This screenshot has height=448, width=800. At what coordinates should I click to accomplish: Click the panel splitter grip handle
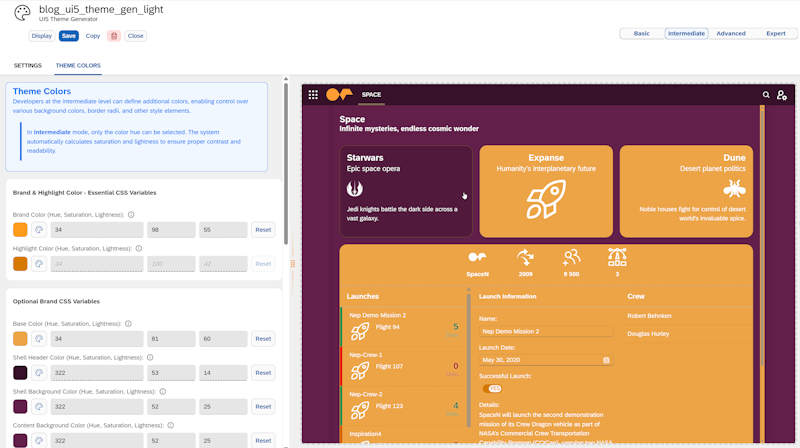coord(293,263)
